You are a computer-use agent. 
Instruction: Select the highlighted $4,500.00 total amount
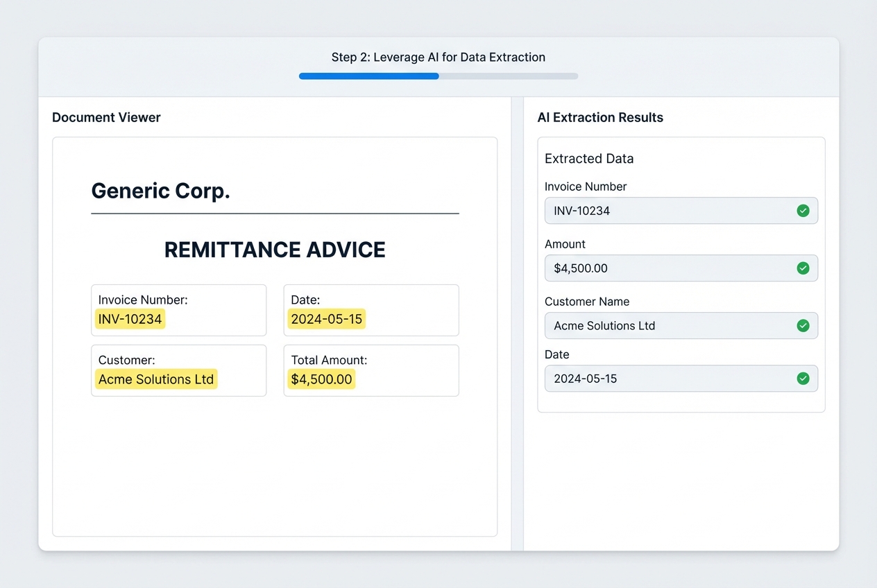pyautogui.click(x=321, y=379)
